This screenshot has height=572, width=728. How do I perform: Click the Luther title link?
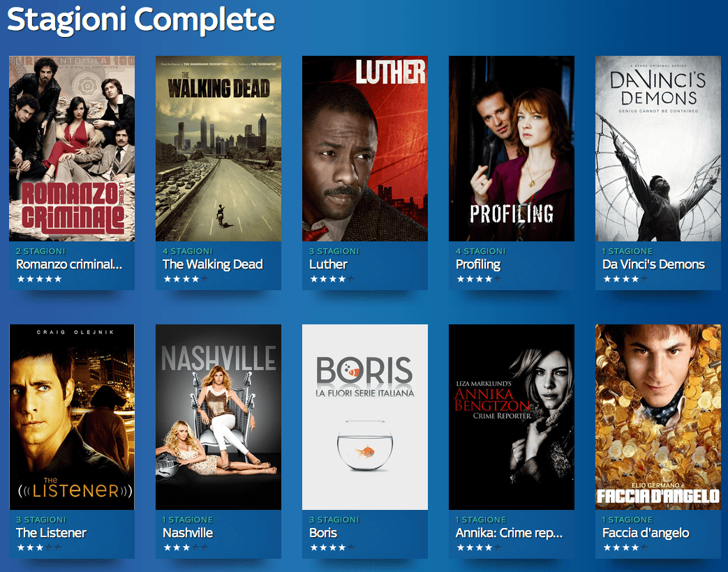328,264
